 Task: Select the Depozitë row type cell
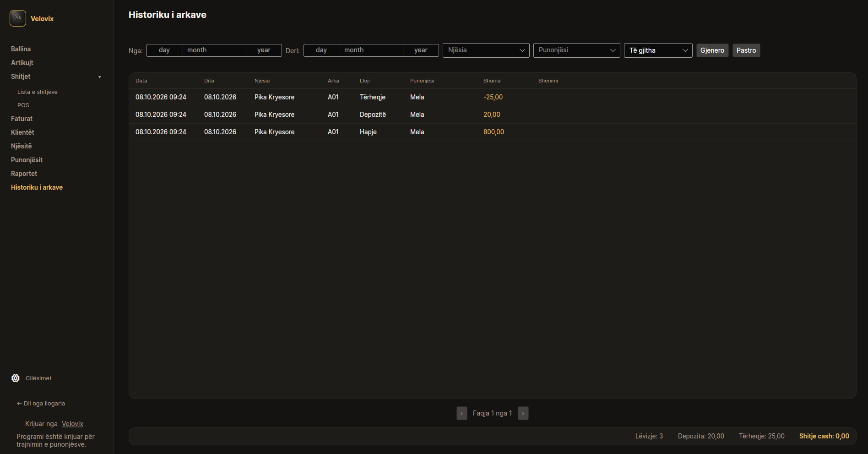tap(373, 115)
